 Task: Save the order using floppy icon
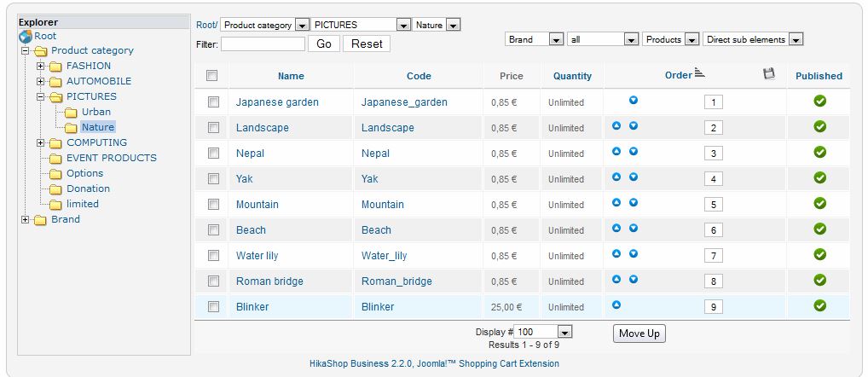pos(768,73)
